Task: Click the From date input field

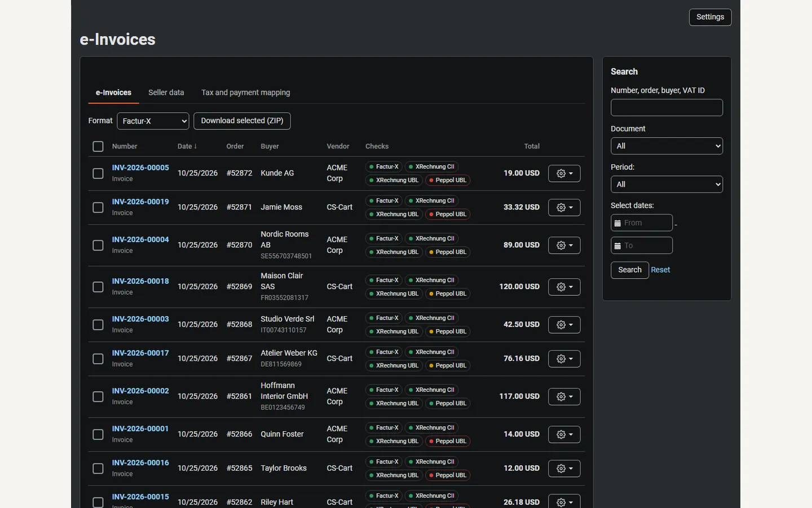Action: click(642, 222)
